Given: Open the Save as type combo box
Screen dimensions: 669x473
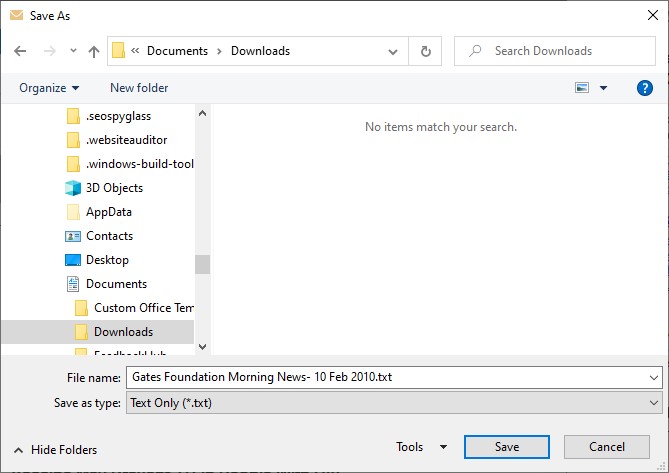Looking at the screenshot, I should tap(394, 403).
